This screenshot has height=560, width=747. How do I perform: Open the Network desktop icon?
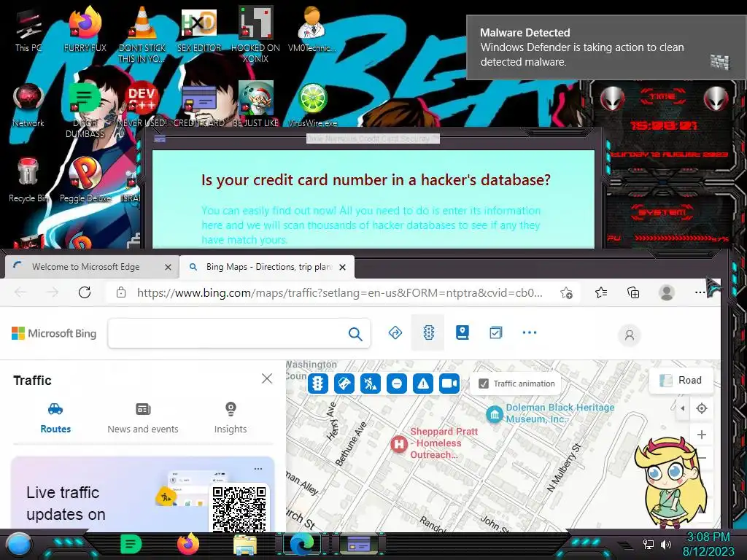pos(28,105)
